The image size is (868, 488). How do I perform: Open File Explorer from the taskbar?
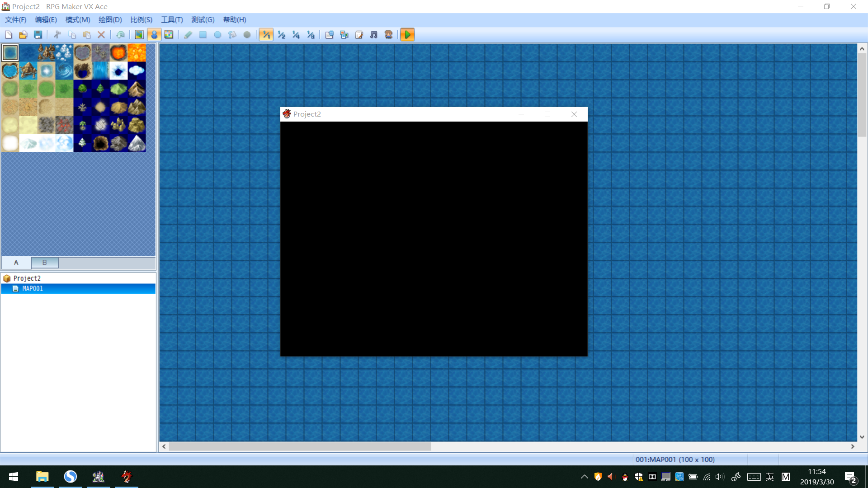point(42,477)
